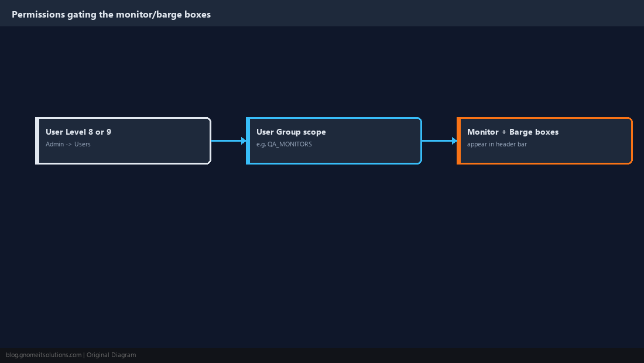The height and width of the screenshot is (363, 644).
Task: Click the 'Admin -> Users' subtitle text
Action: 68,144
